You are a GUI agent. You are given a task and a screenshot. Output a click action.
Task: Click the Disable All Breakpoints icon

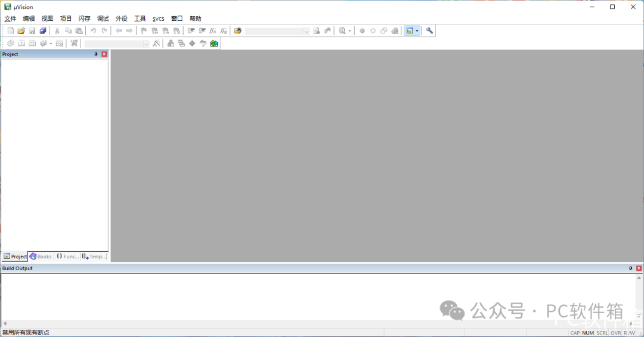(383, 31)
